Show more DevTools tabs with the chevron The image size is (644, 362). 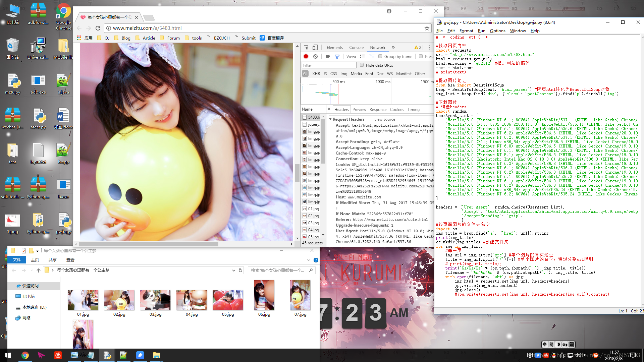[393, 48]
